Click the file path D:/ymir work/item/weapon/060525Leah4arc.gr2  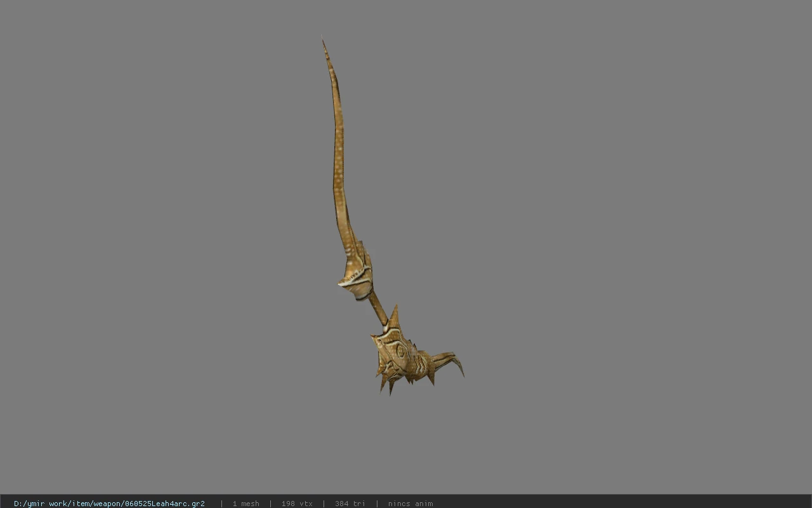pos(109,504)
